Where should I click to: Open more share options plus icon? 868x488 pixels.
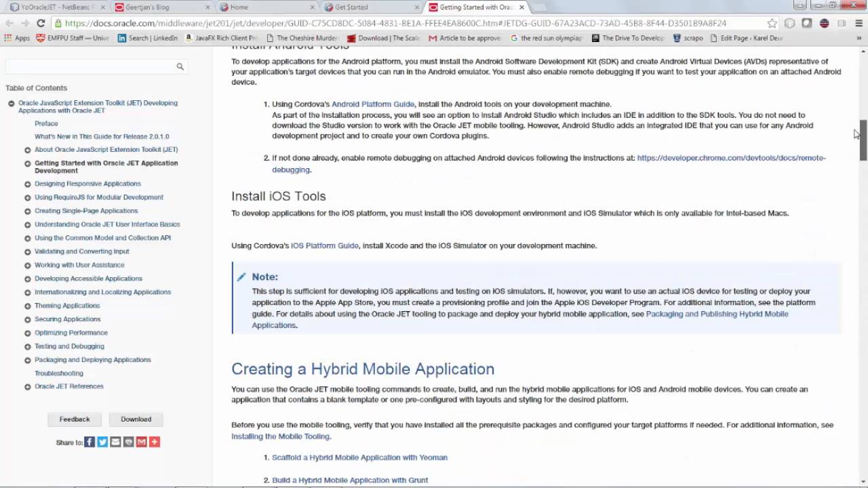154,442
